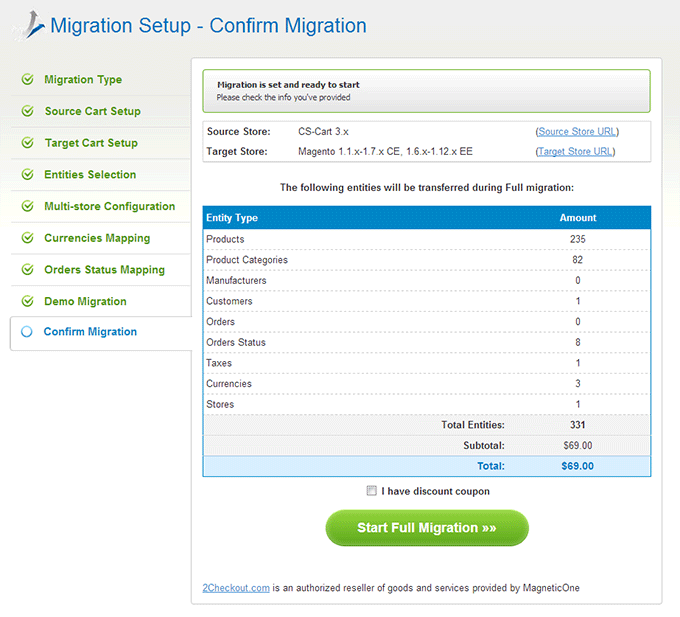Click the Subtotal value $69.00

point(578,445)
